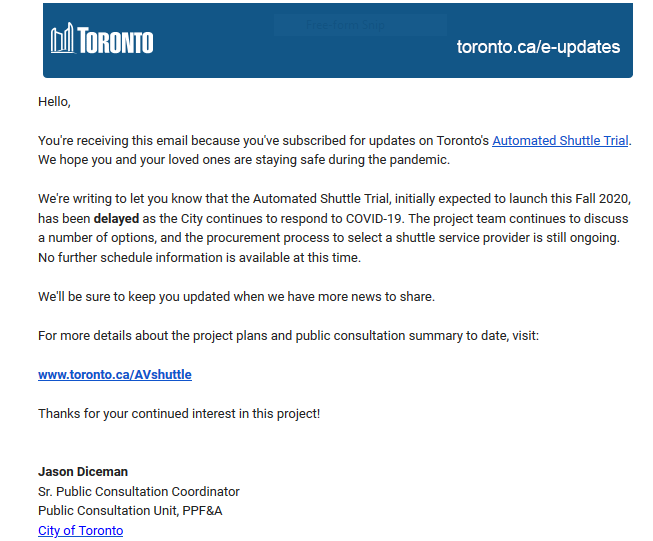Viewport: 653px width, 541px height.
Task: Click the "For more details about the project" line
Action: [288, 335]
